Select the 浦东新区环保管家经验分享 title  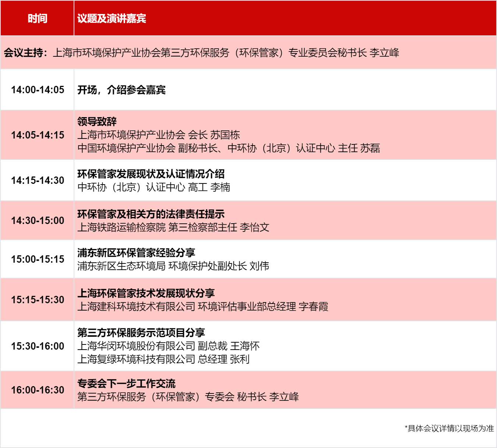pos(136,253)
